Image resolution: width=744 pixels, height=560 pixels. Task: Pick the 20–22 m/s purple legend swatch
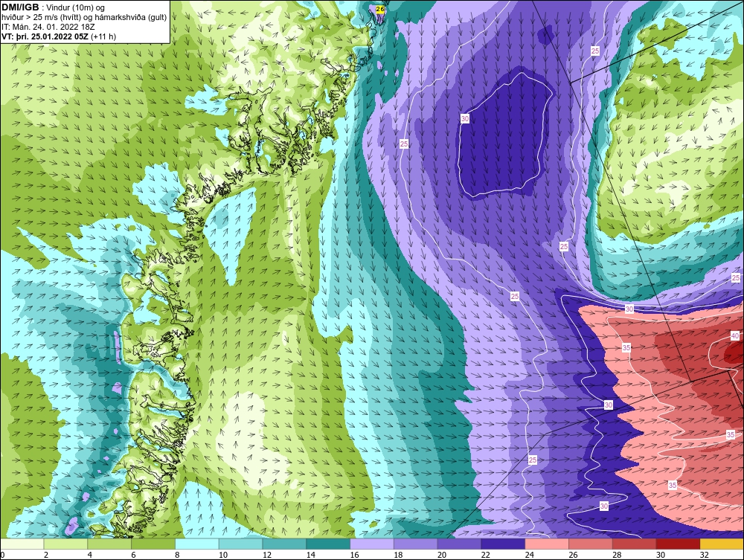[x=459, y=544]
